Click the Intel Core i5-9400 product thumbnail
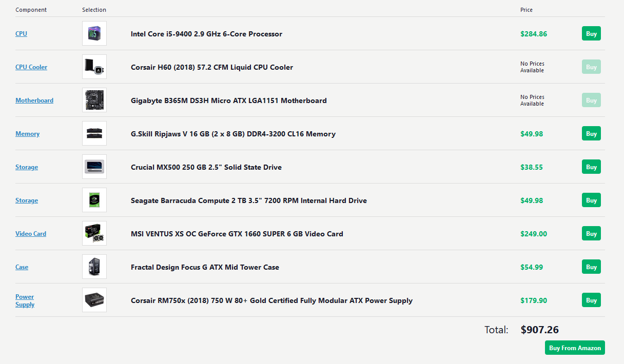 tap(94, 34)
